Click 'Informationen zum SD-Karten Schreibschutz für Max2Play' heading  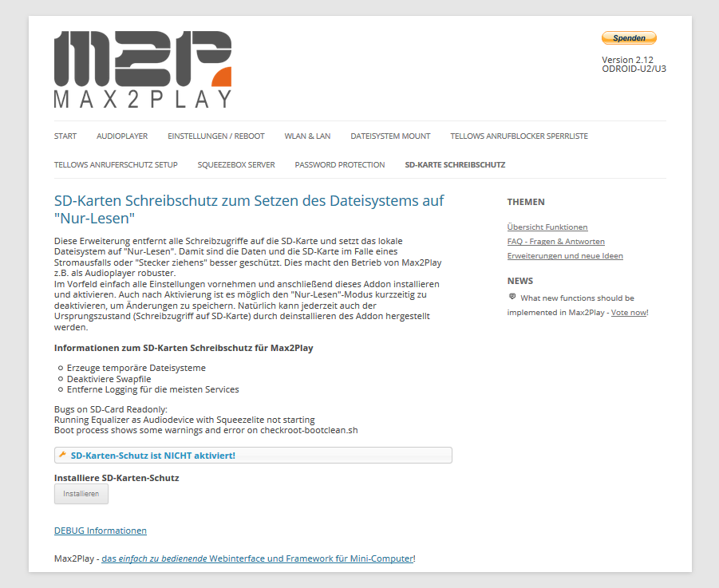[x=184, y=348]
